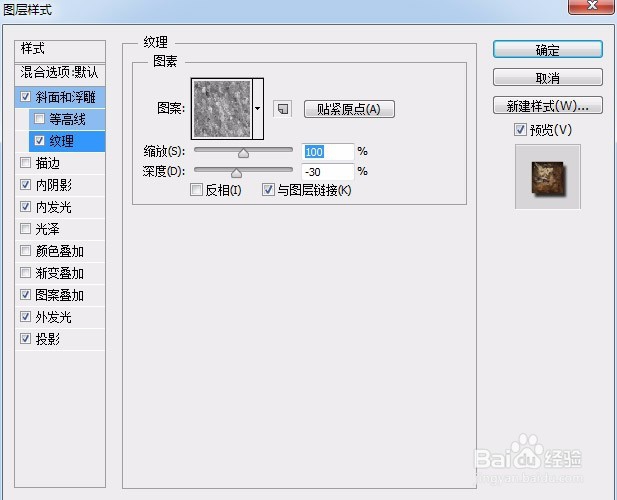Open the 斜面和浮雕 settings entry
Viewport: 617px width, 500px height.
pos(65,97)
